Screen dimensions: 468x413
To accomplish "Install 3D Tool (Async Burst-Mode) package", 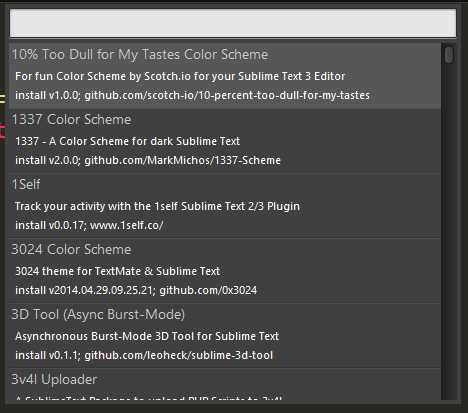I will pyautogui.click(x=225, y=336).
